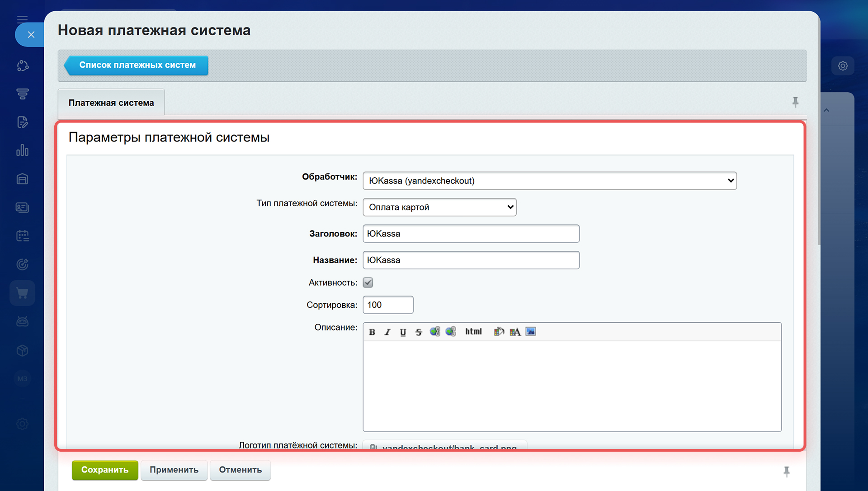Viewport: 868px width, 491px height.
Task: Click the insert image icon in editor
Action: [x=531, y=331]
